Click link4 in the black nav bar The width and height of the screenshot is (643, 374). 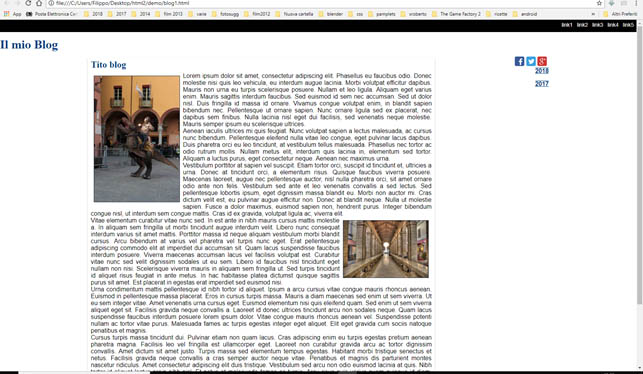click(x=613, y=25)
